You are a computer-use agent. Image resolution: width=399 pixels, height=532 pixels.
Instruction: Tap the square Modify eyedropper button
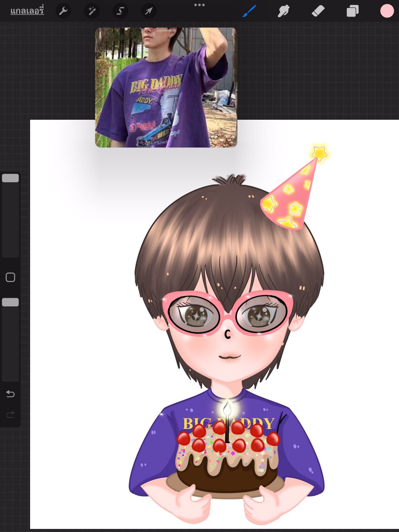pos(10,278)
